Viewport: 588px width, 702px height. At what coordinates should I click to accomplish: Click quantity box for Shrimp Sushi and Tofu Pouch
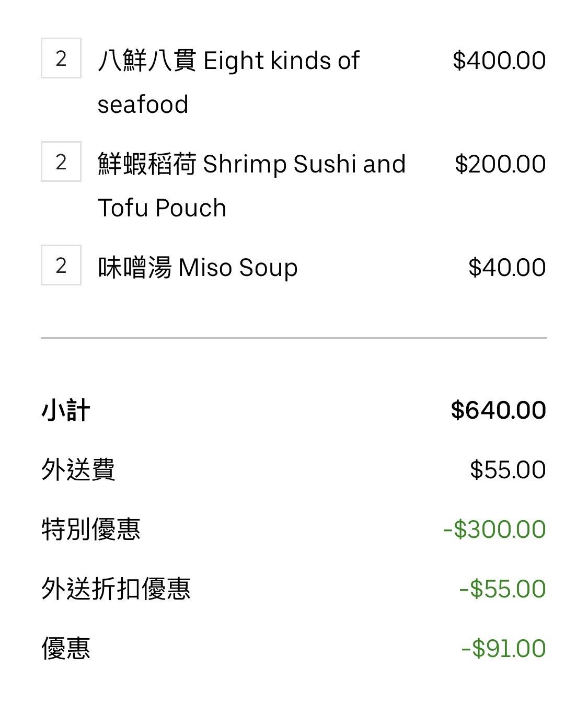point(61,162)
